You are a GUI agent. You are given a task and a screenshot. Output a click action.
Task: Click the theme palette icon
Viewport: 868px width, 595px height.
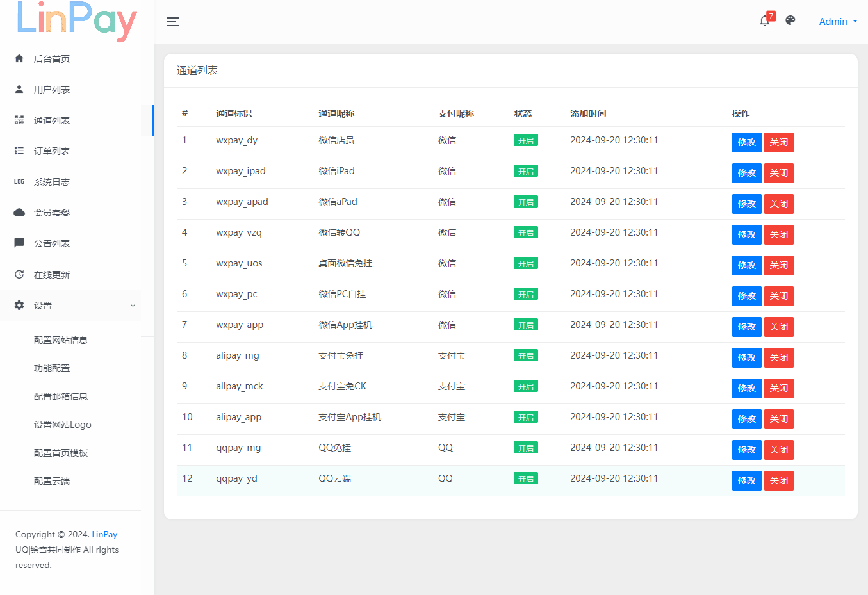pyautogui.click(x=790, y=20)
